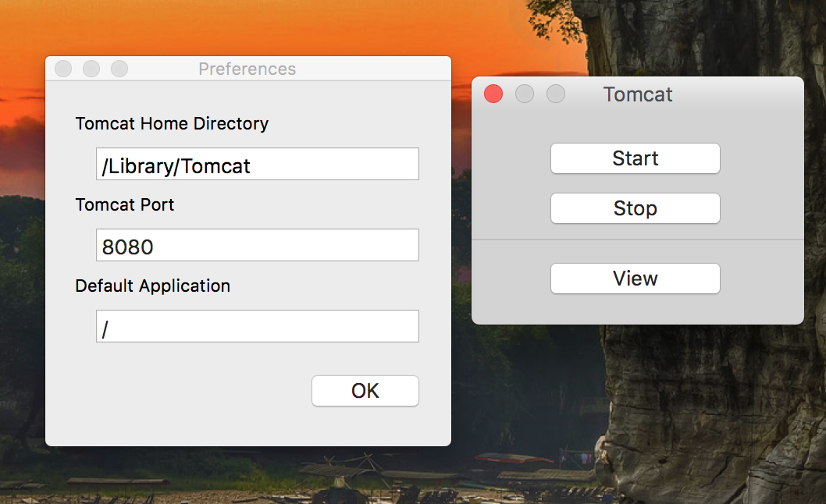
Task: Click the Tomcat window's zoom button
Action: click(556, 94)
